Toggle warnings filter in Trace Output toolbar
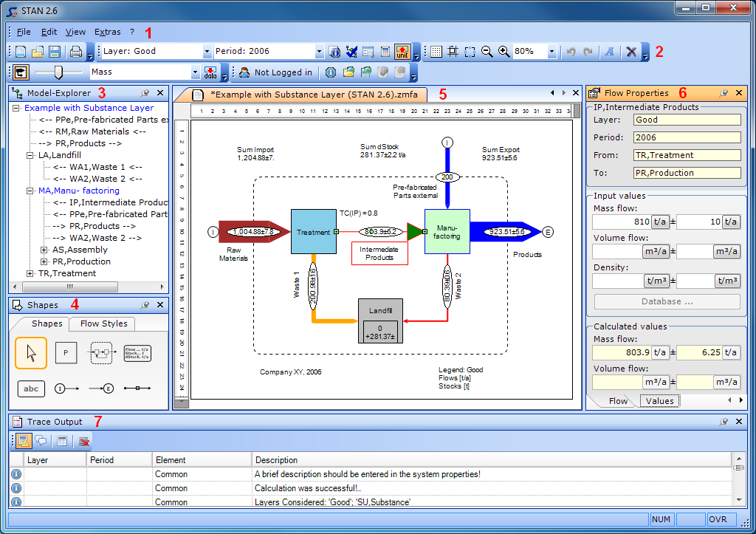 (23, 441)
